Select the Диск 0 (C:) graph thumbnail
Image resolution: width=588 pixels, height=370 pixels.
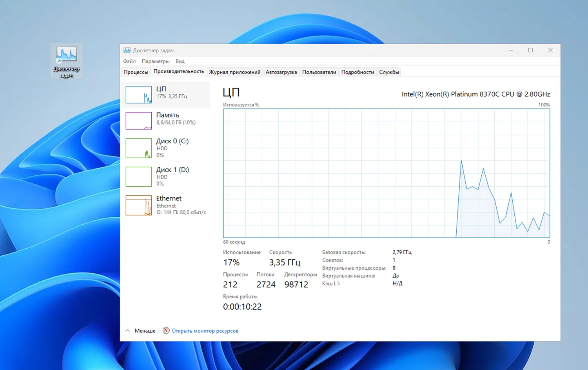click(139, 148)
